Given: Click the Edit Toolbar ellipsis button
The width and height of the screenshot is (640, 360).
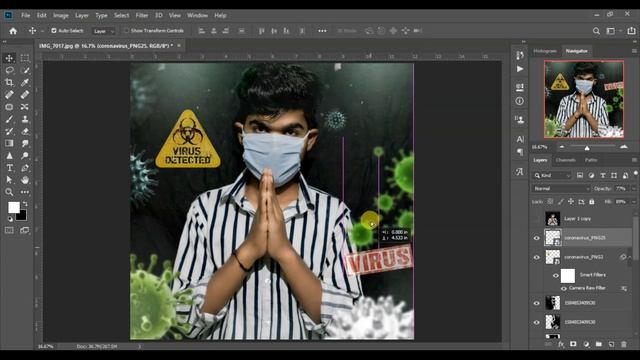Looking at the screenshot, I should pos(24,192).
